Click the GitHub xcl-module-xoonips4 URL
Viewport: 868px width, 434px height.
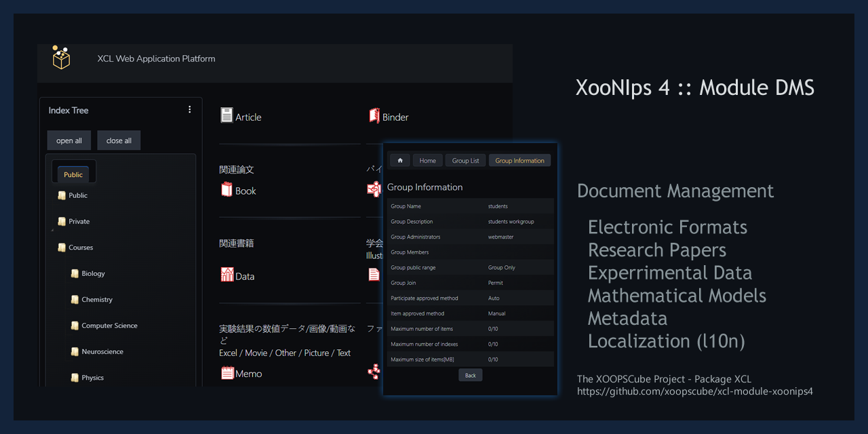(x=695, y=391)
